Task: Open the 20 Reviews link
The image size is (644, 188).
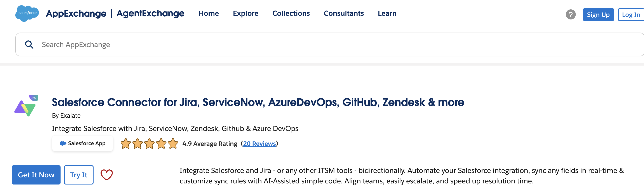Action: [259, 143]
